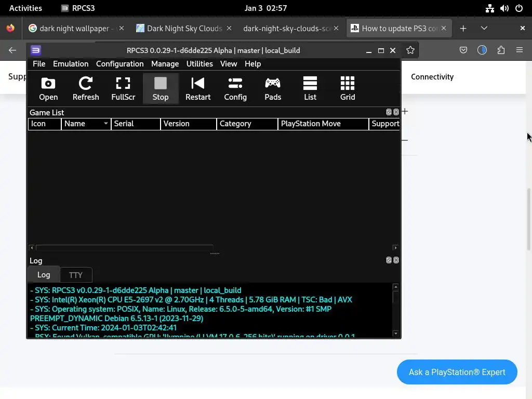Open the Firefox account profile icon
The height and width of the screenshot is (399, 532).
(x=482, y=50)
